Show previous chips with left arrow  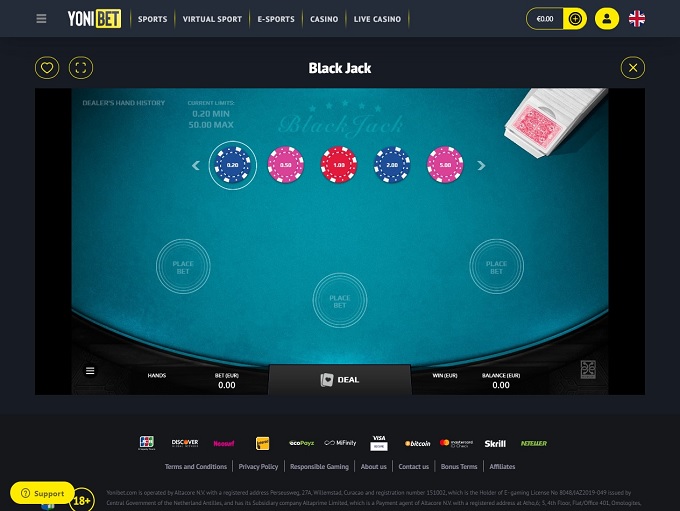(196, 165)
